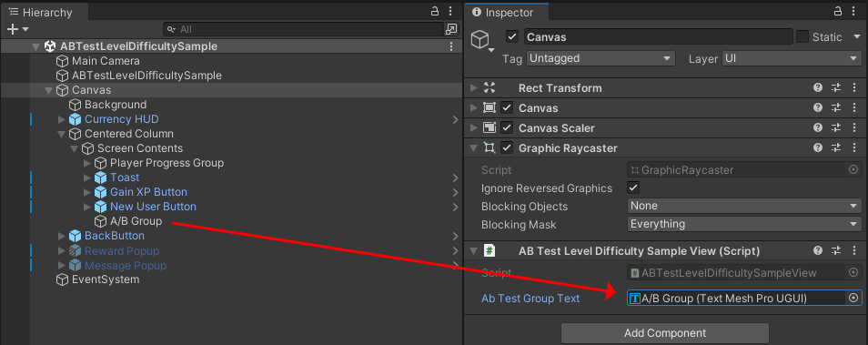This screenshot has height=345, width=868.
Task: Switch to the Hierarchy tab
Action: (x=44, y=12)
